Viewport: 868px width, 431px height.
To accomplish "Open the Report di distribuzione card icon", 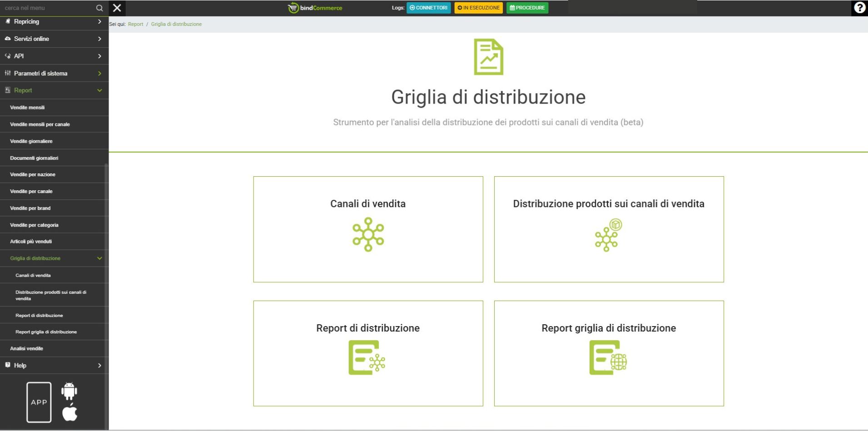I will point(367,358).
